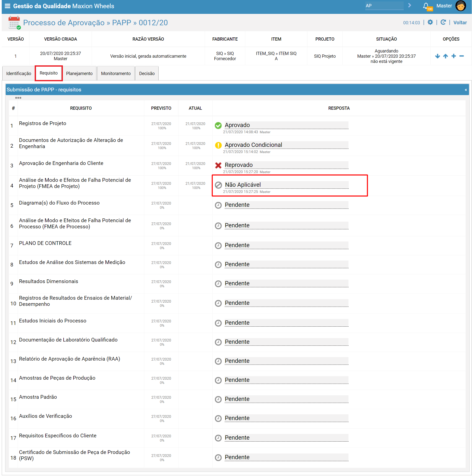Select the Requisito tab
The height and width of the screenshot is (476, 472).
(49, 73)
